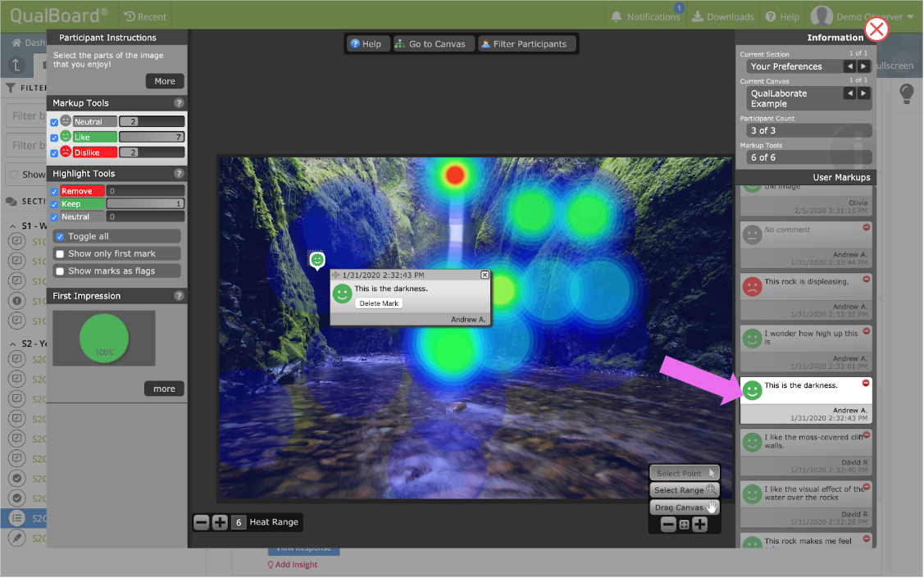Click More under Participant Instructions
Screen dimensions: 924x578
click(165, 81)
